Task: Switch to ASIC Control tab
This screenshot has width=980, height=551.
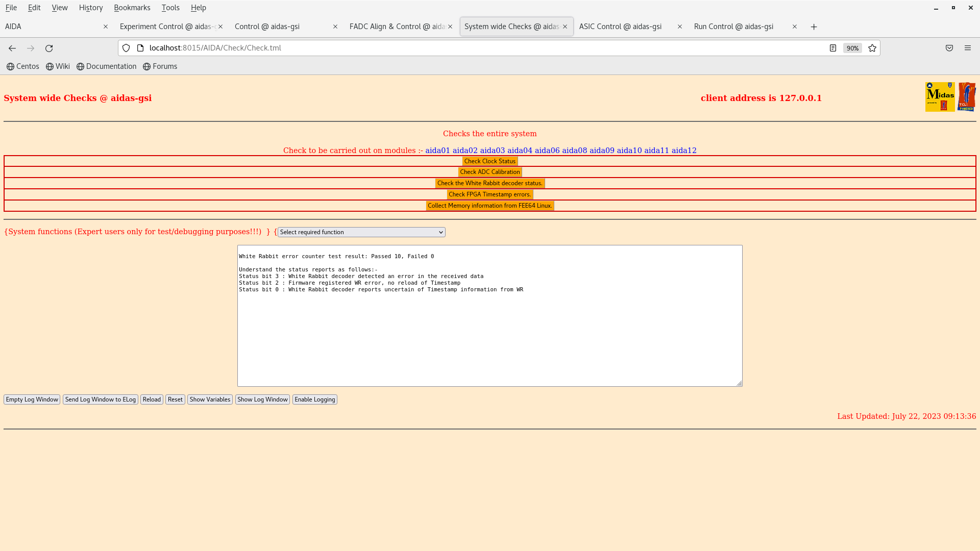Action: 620,27
